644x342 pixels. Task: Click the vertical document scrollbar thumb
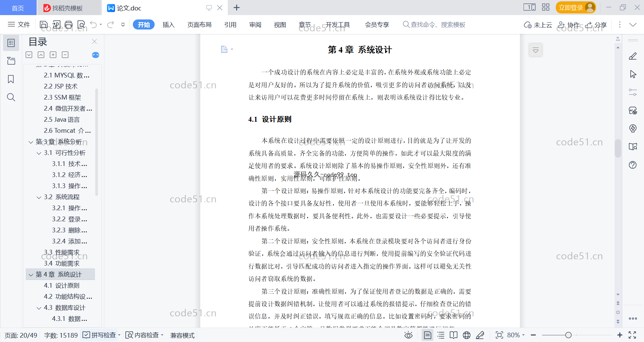point(618,148)
